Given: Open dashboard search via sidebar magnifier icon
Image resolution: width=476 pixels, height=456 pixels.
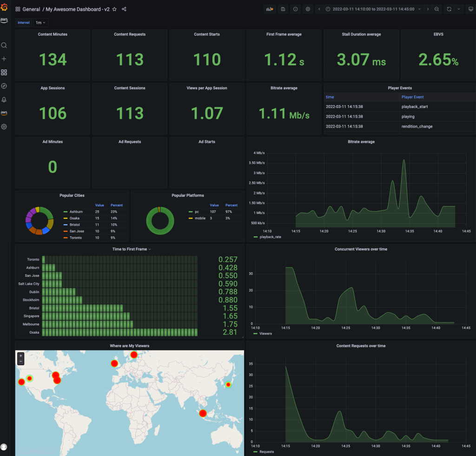Looking at the screenshot, I should click(x=4, y=45).
